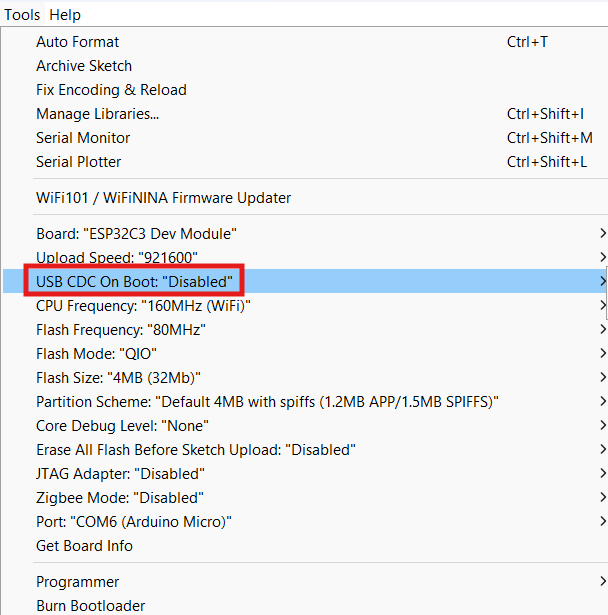Run Auto Format on the sketch
Image resolution: width=608 pixels, height=615 pixels.
78,42
